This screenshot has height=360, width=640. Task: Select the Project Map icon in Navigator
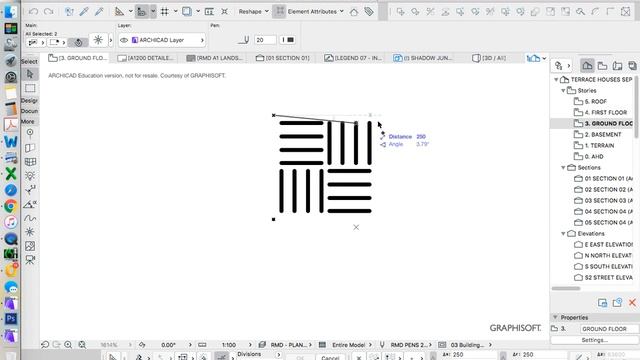click(x=587, y=65)
